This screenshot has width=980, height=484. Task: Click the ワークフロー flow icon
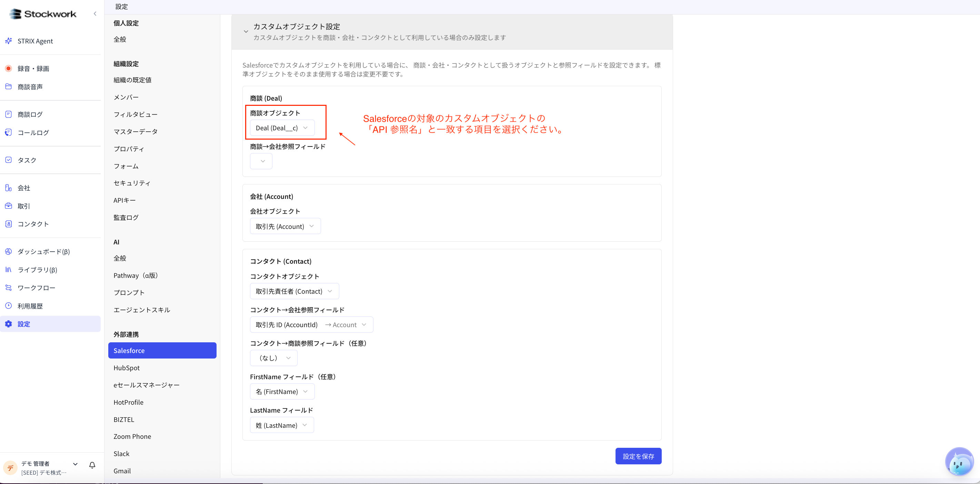tap(8, 288)
